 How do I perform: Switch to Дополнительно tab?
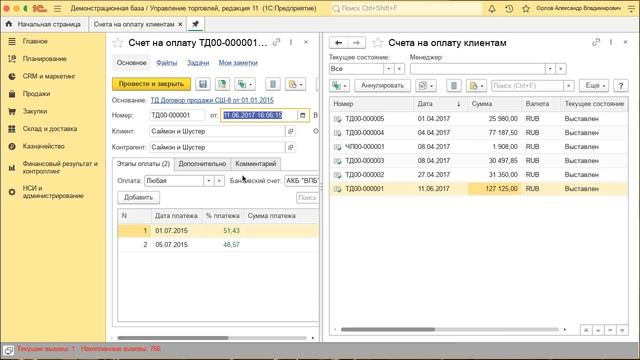[x=202, y=164]
